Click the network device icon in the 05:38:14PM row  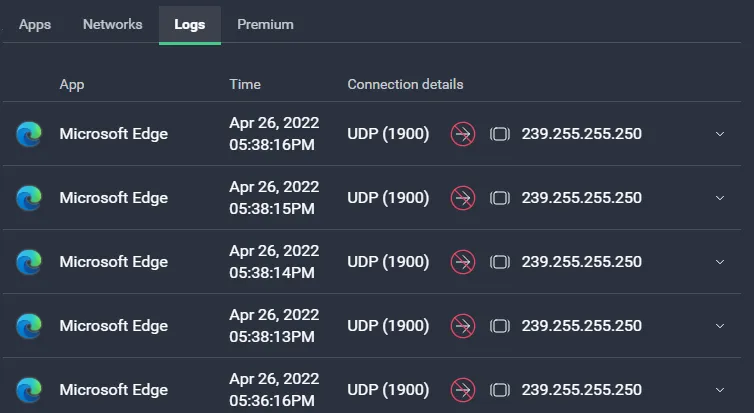(500, 262)
